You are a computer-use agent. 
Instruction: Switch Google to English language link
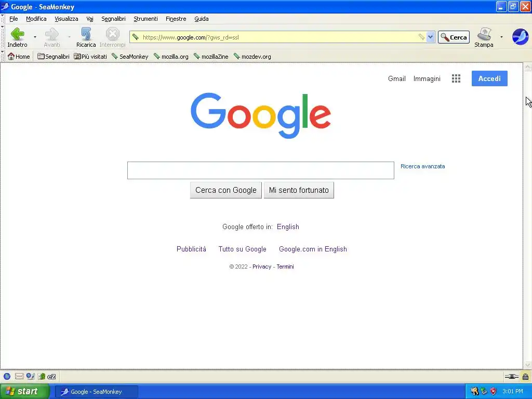[x=288, y=227]
